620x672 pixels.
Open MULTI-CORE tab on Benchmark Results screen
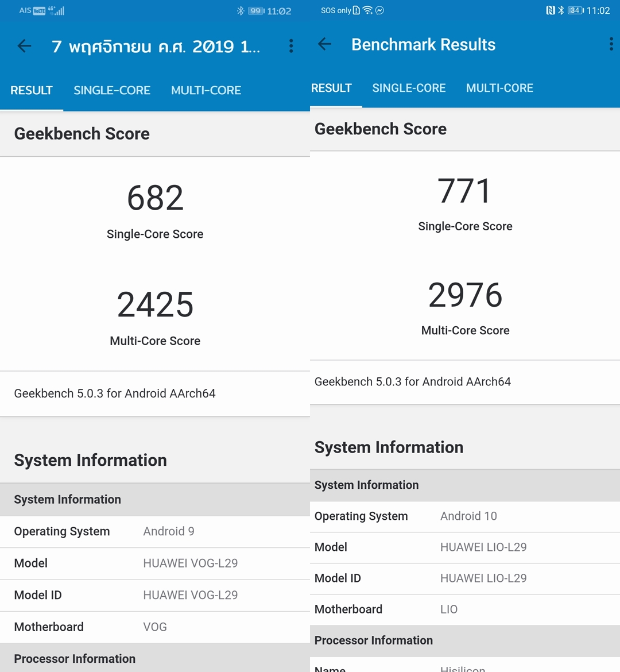tap(499, 88)
